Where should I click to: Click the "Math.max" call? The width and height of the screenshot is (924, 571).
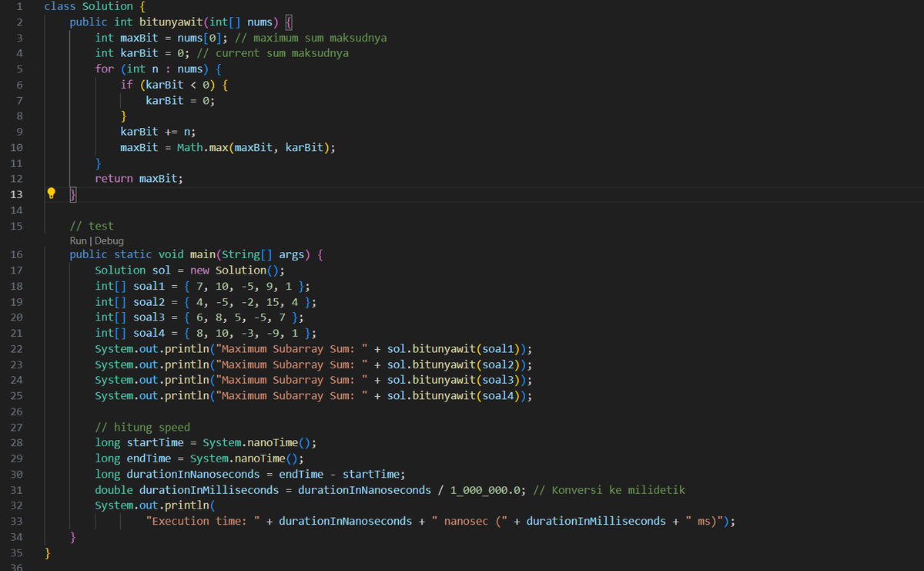point(203,147)
